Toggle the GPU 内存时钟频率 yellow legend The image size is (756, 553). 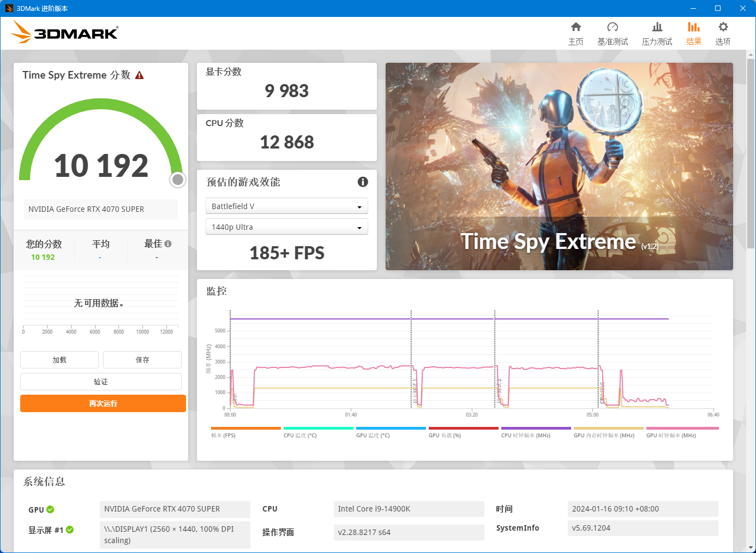pyautogui.click(x=608, y=432)
